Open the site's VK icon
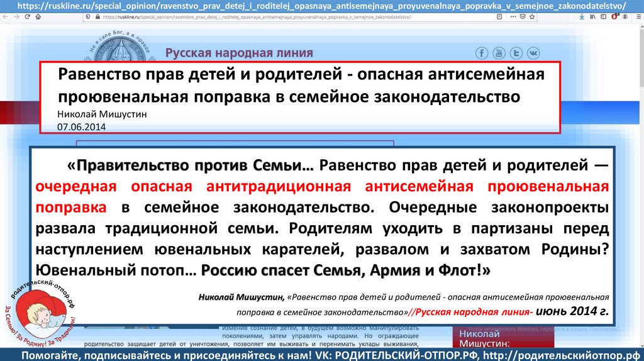Screen dimensions: 644x361 click(x=533, y=53)
